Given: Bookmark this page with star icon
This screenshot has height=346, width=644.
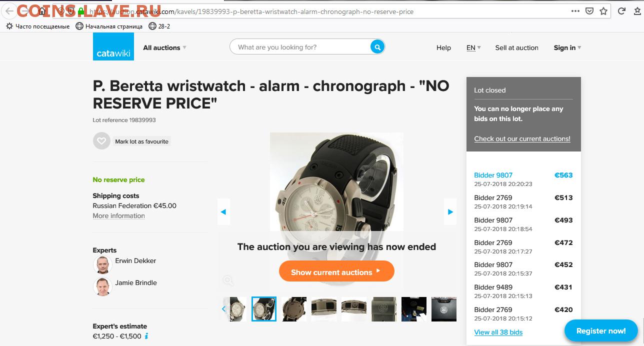Looking at the screenshot, I should click(x=603, y=11).
